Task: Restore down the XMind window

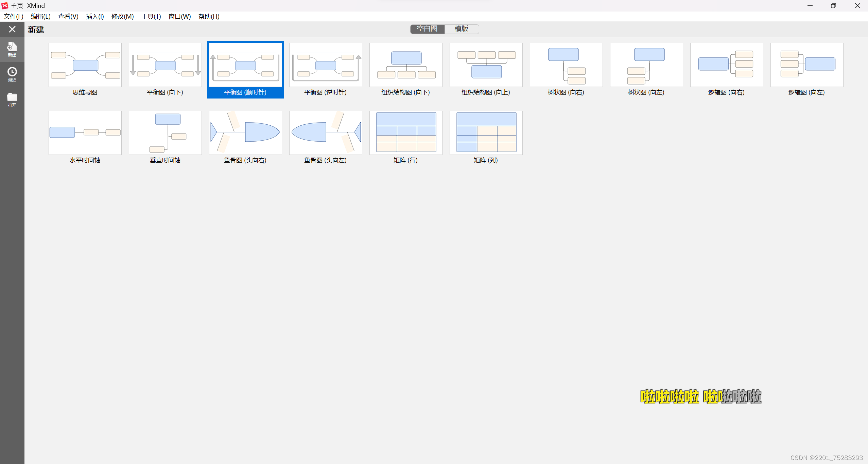Action: tap(833, 5)
